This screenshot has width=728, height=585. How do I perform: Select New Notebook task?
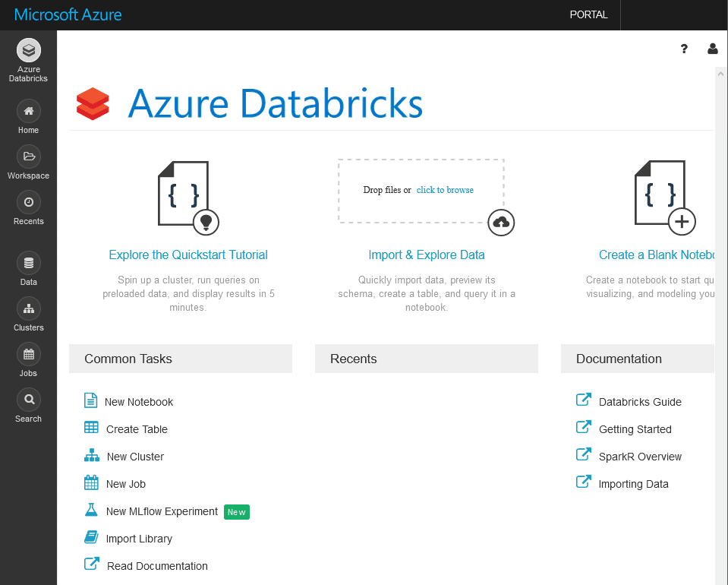[x=139, y=402]
